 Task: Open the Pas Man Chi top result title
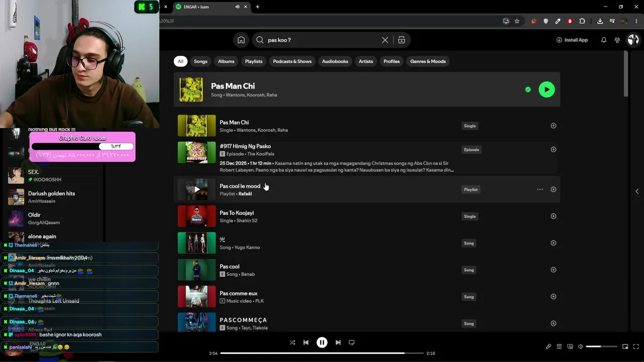tap(233, 86)
